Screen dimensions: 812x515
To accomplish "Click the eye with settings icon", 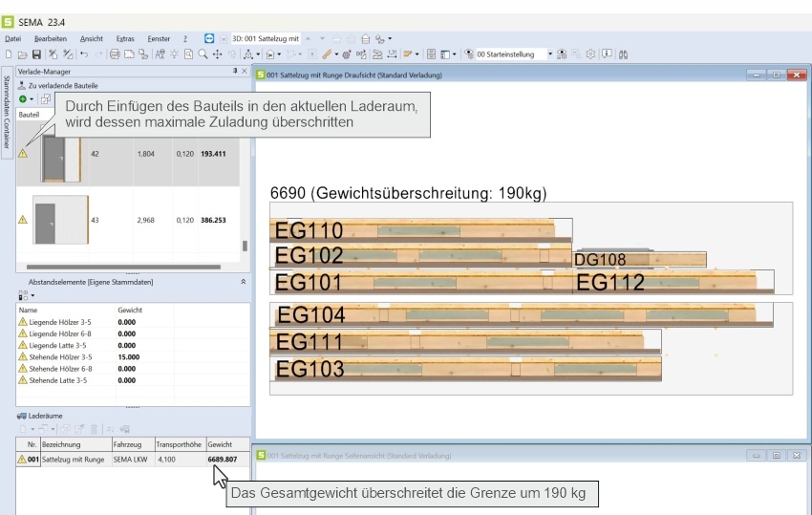I will (562, 54).
